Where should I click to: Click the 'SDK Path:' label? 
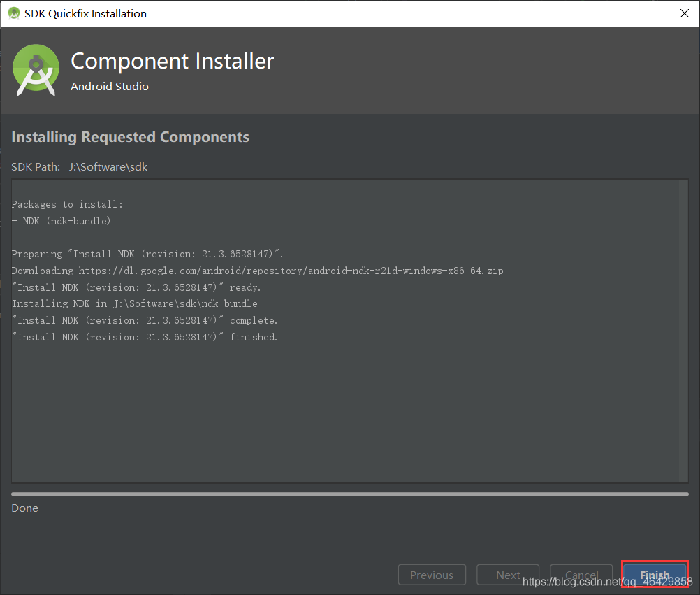[36, 167]
